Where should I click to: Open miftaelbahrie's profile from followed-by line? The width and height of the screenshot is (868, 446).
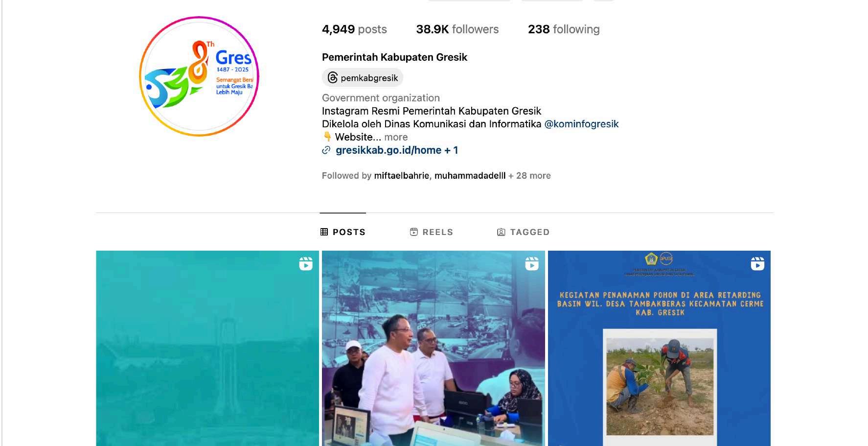coord(401,176)
